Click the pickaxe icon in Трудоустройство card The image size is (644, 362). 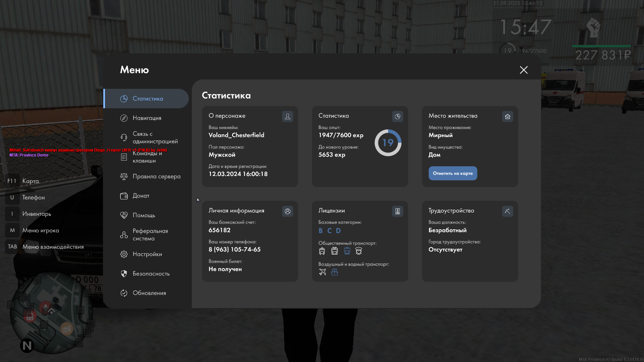click(507, 211)
